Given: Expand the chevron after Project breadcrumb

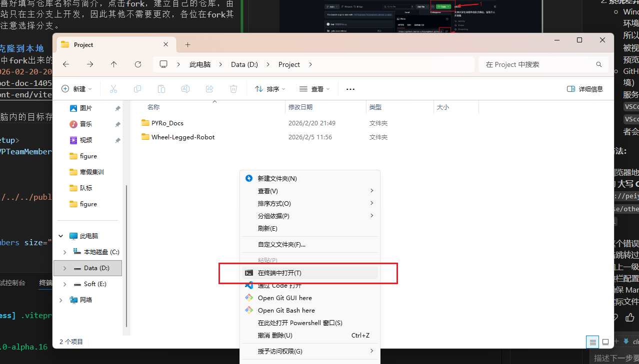Looking at the screenshot, I should [x=310, y=64].
